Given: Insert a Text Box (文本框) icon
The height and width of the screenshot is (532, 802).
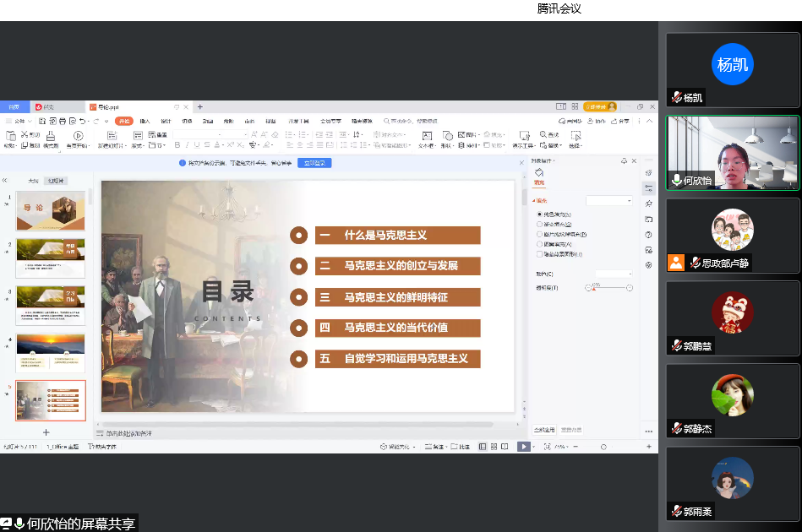Looking at the screenshot, I should coord(427,135).
